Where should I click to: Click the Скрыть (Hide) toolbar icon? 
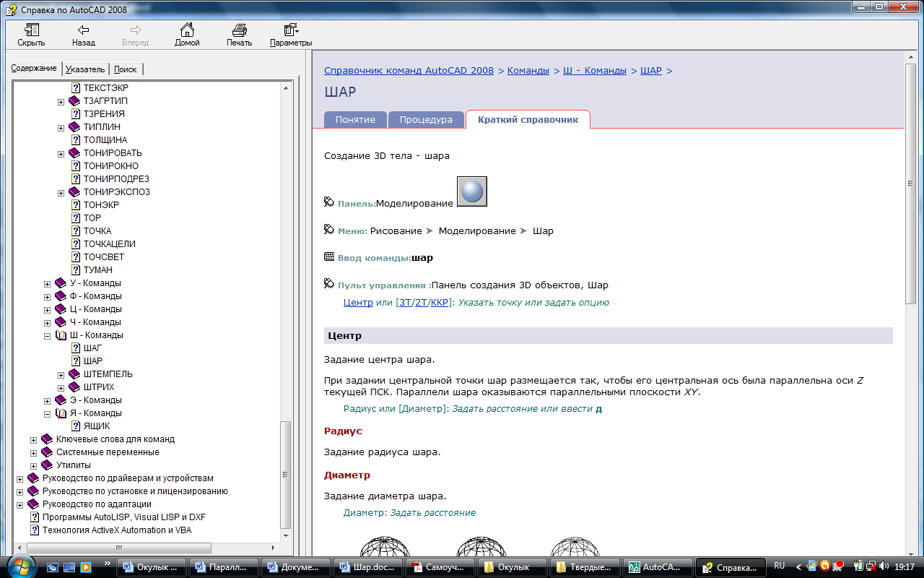tap(31, 30)
